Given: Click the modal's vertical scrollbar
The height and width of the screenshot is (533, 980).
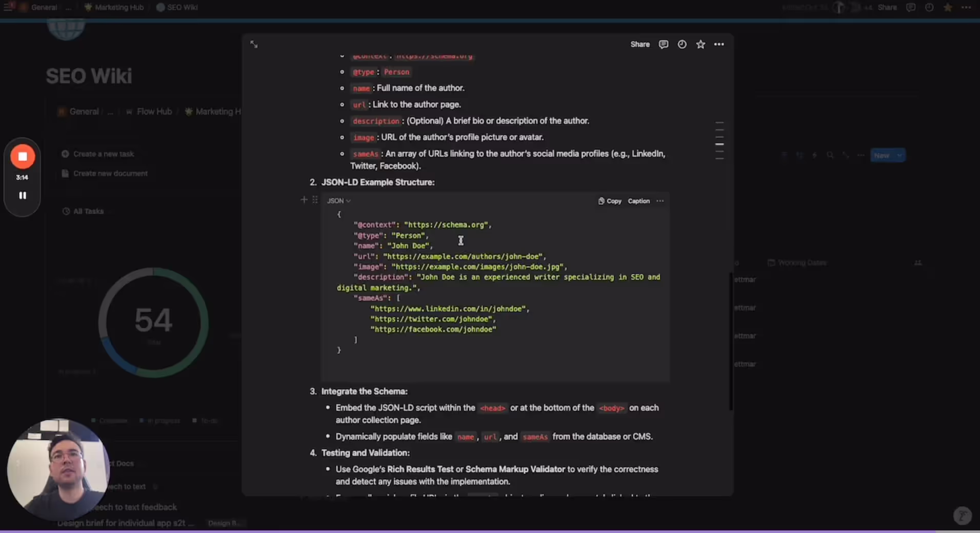Looking at the screenshot, I should [731, 341].
